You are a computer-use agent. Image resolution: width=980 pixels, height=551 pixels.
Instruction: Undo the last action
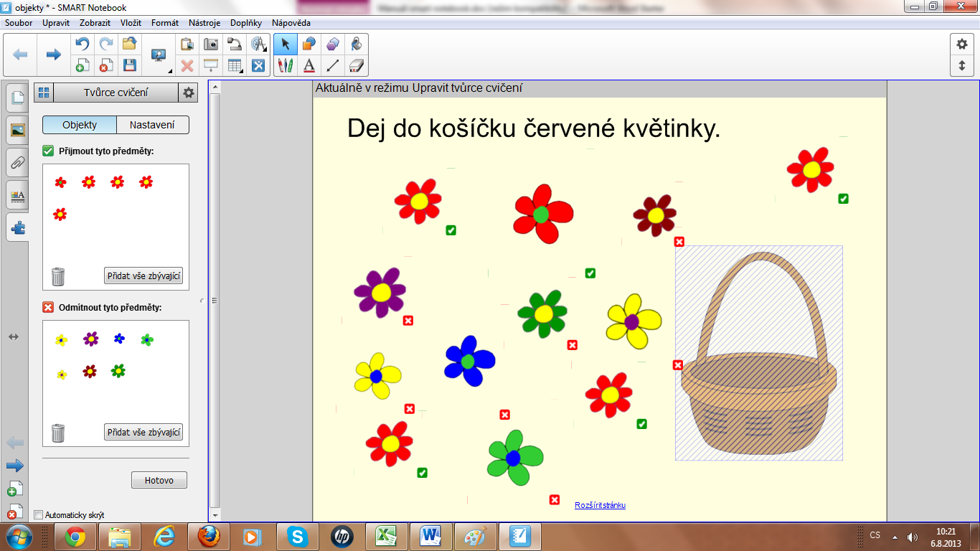[83, 44]
